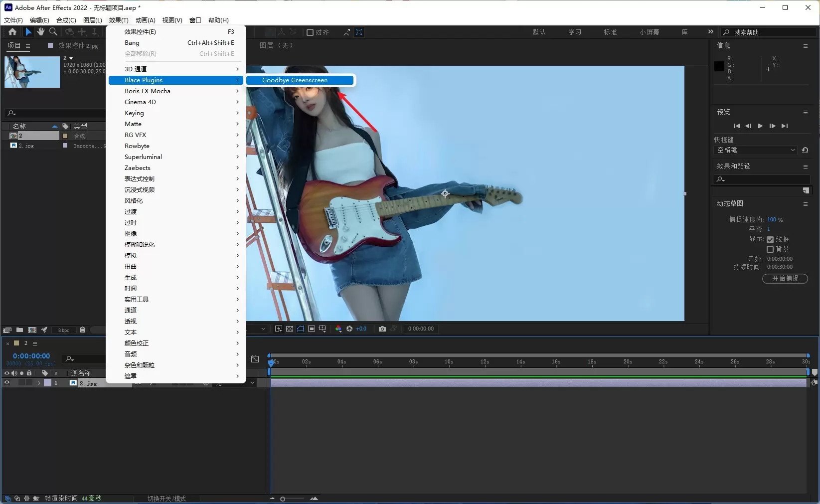Expand the 颜色校正 submenu
The height and width of the screenshot is (504, 820).
[175, 343]
